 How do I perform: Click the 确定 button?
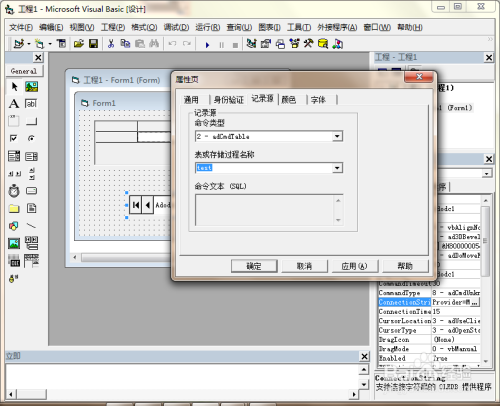254,266
